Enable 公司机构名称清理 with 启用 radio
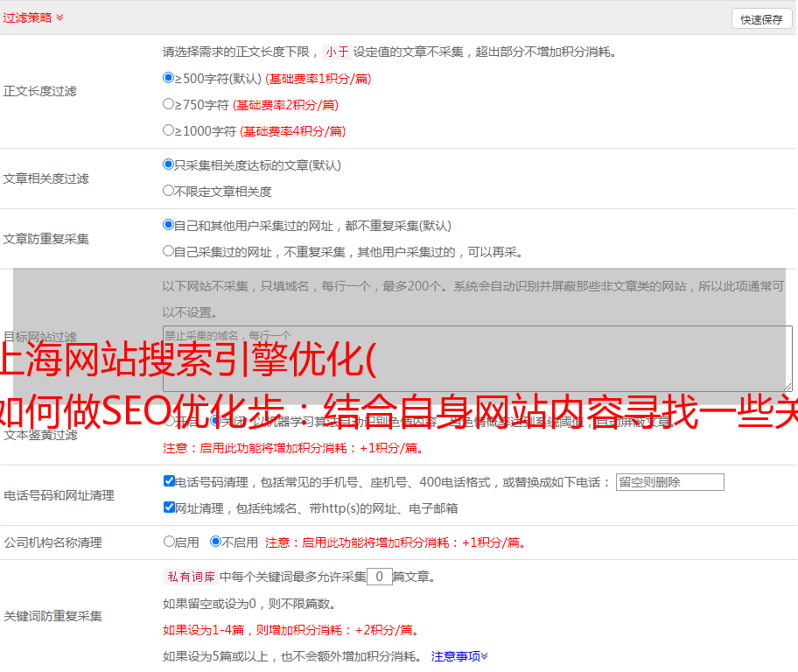This screenshot has height=672, width=798. pyautogui.click(x=169, y=542)
